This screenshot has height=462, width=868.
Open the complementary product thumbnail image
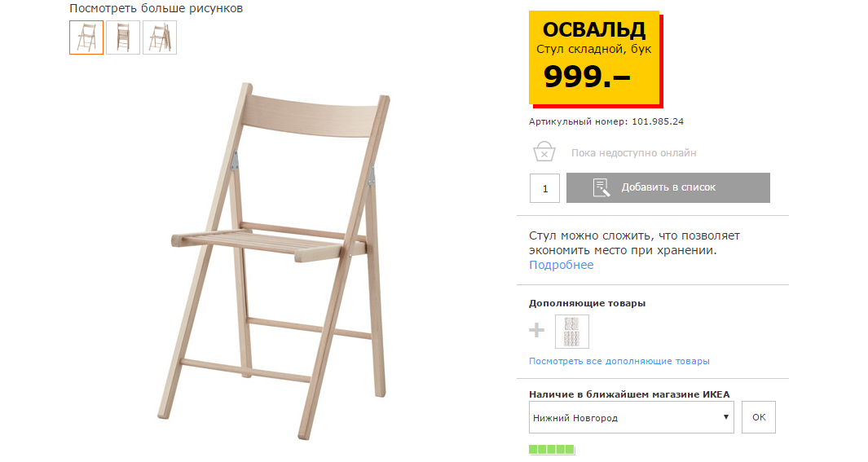coord(572,332)
